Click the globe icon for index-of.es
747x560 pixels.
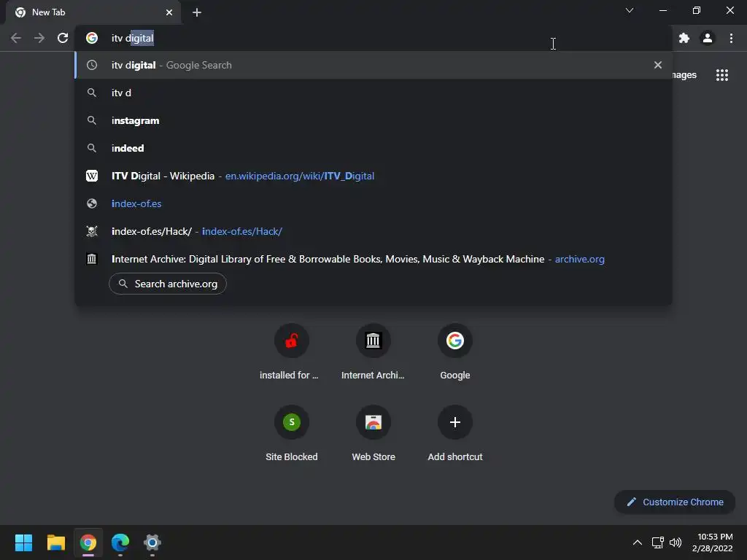click(x=92, y=203)
